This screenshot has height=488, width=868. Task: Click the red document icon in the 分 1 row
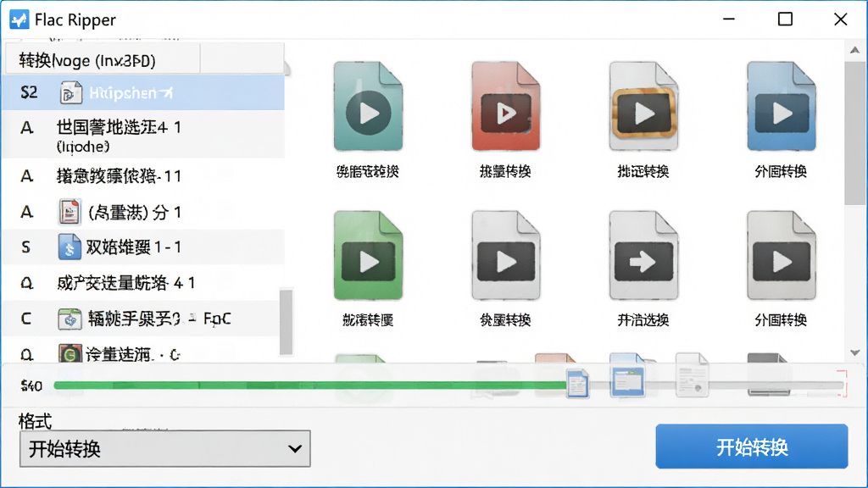[70, 212]
